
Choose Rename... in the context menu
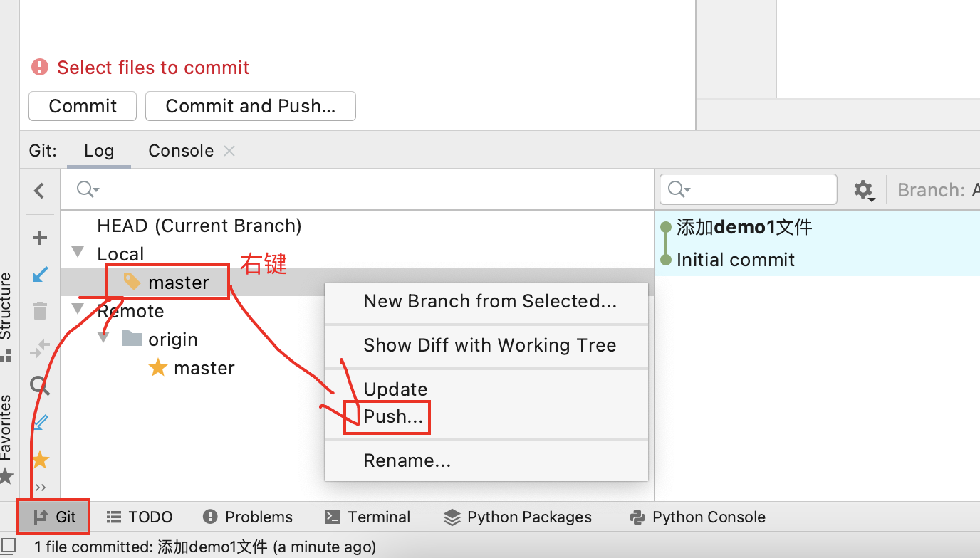pyautogui.click(x=407, y=460)
